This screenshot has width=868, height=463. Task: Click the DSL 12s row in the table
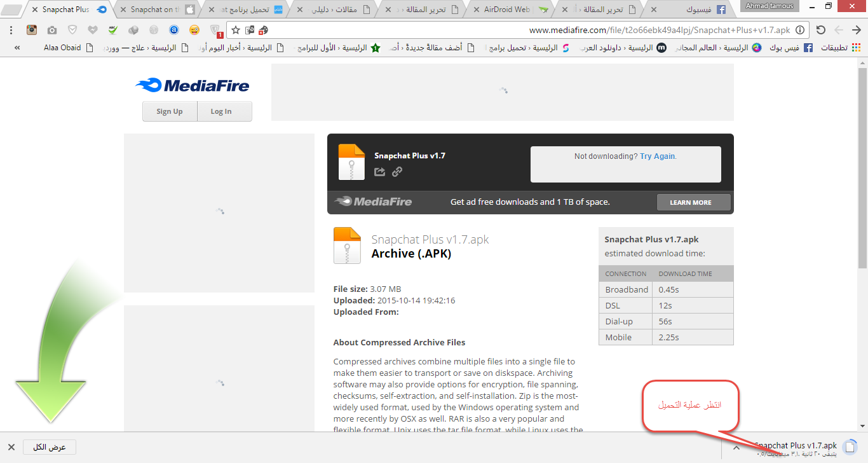click(x=666, y=305)
